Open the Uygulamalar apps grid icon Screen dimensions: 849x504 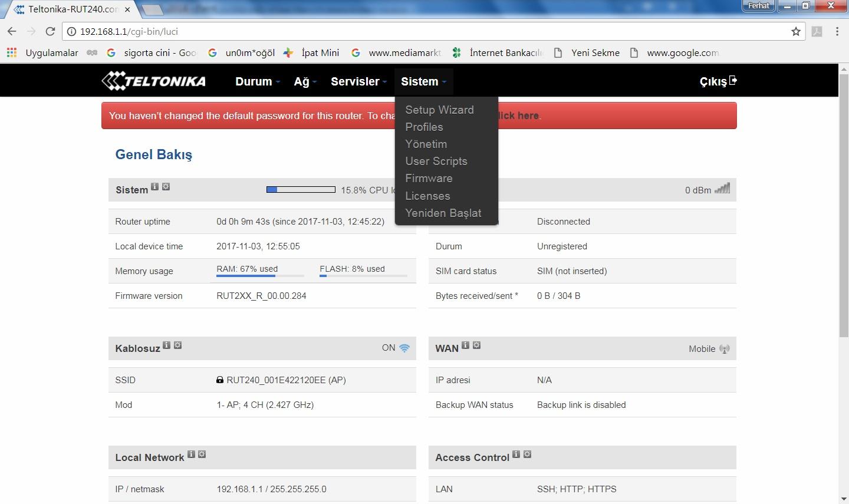tap(12, 52)
